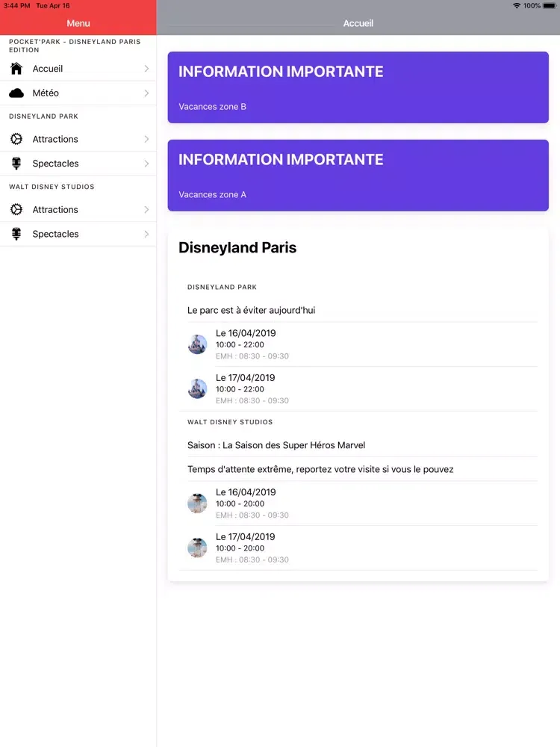The width and height of the screenshot is (560, 747).
Task: Open Spectacles under Disneyland Park
Action: tap(78, 164)
